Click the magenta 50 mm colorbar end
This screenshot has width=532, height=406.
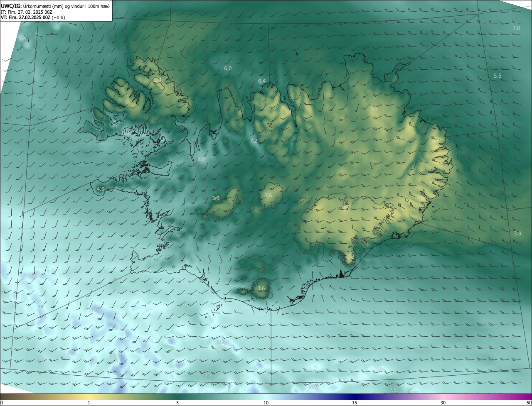529,403
